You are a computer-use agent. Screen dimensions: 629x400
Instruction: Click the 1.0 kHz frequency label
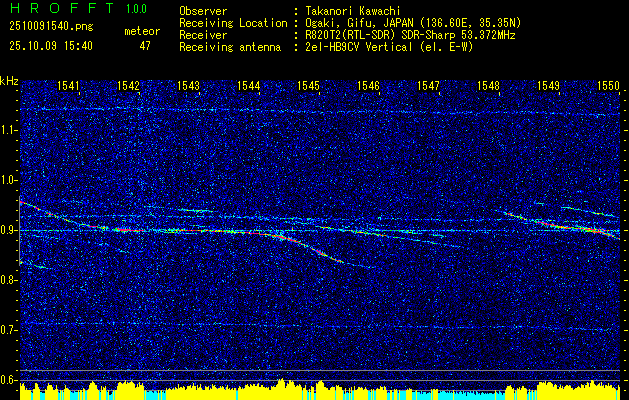[x=9, y=181]
